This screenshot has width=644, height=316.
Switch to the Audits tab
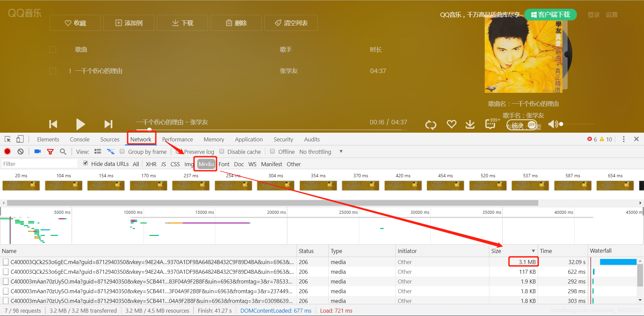tap(312, 139)
